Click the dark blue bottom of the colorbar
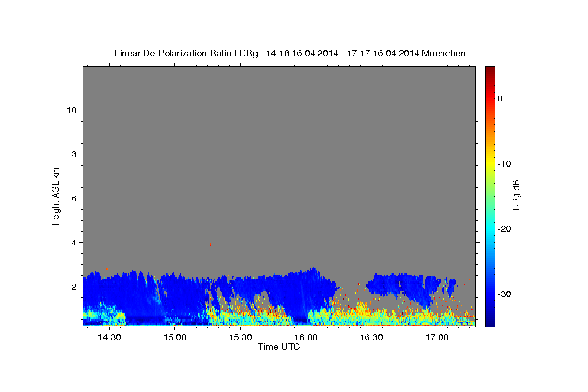The height and width of the screenshot is (392, 588). pyautogui.click(x=490, y=322)
